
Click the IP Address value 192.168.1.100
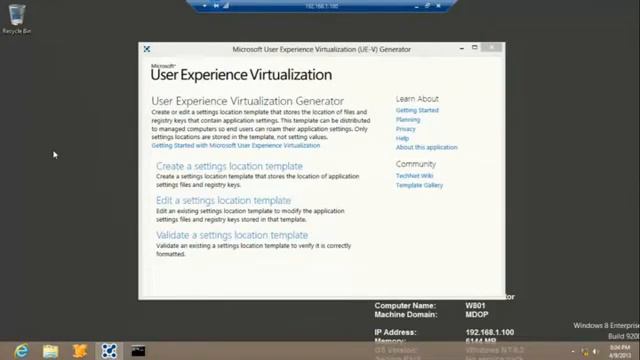click(489, 332)
